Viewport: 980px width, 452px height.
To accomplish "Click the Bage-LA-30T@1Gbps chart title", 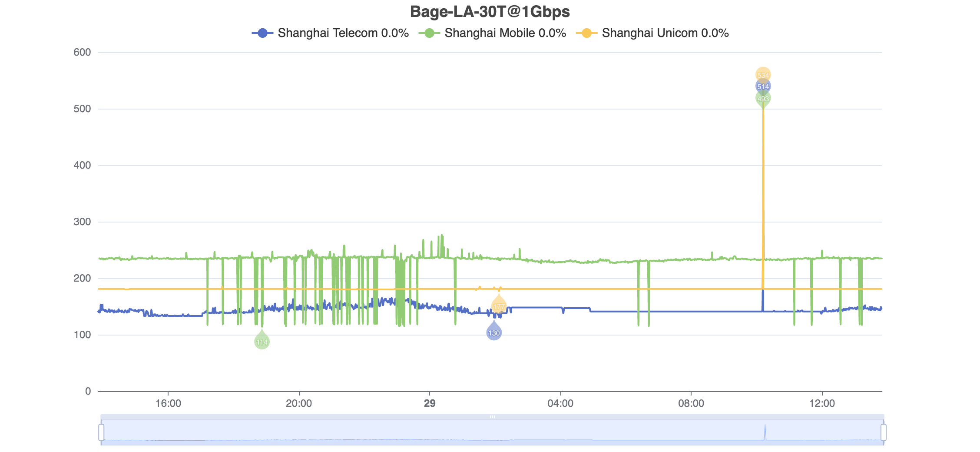I will (x=490, y=12).
